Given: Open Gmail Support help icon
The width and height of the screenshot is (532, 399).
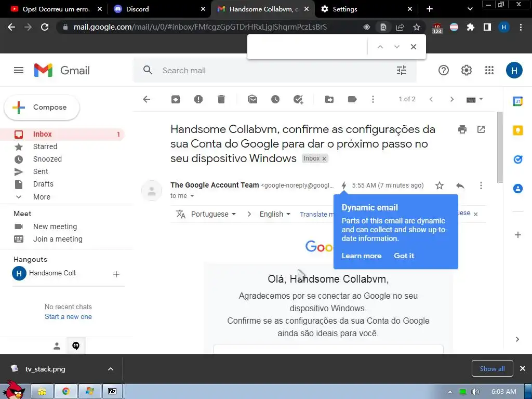Looking at the screenshot, I should click(x=444, y=70).
